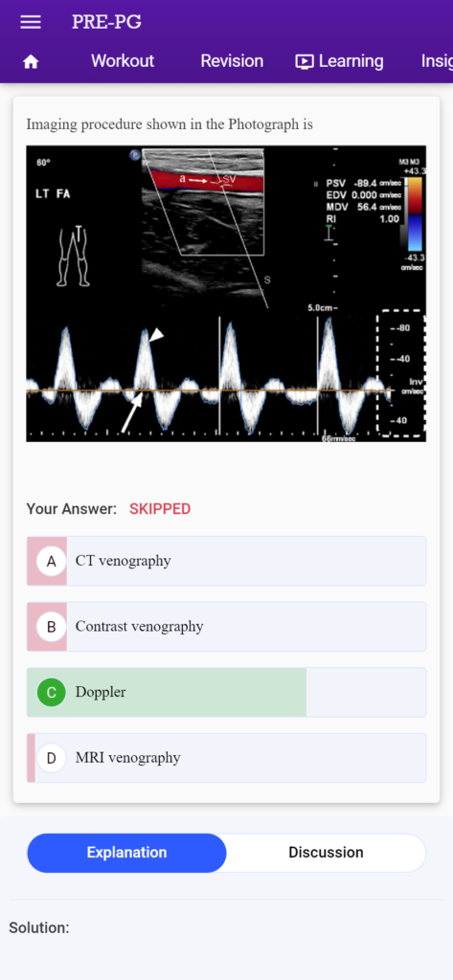This screenshot has width=453, height=980.
Task: Open the hamburger menu
Action: (x=31, y=23)
